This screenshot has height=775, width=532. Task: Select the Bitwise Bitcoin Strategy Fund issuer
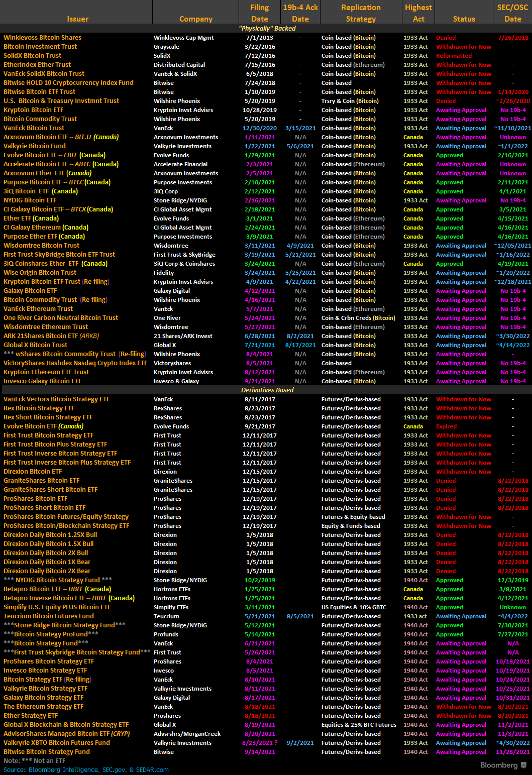[47, 752]
